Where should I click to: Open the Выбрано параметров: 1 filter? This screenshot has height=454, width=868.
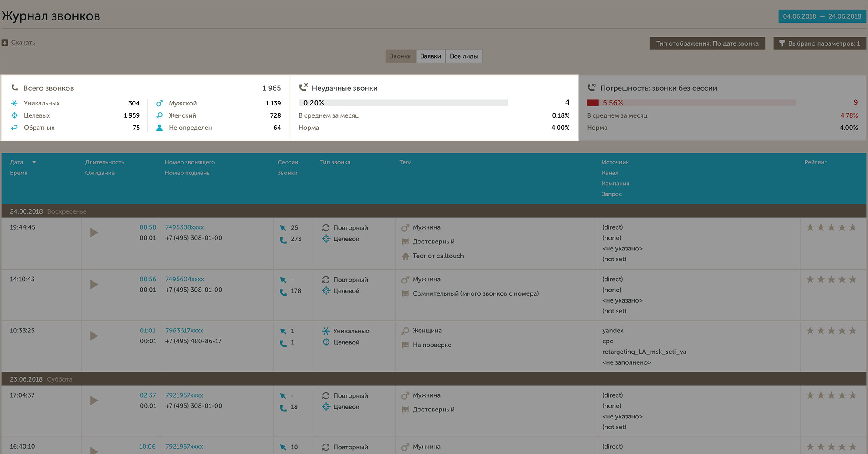(819, 43)
